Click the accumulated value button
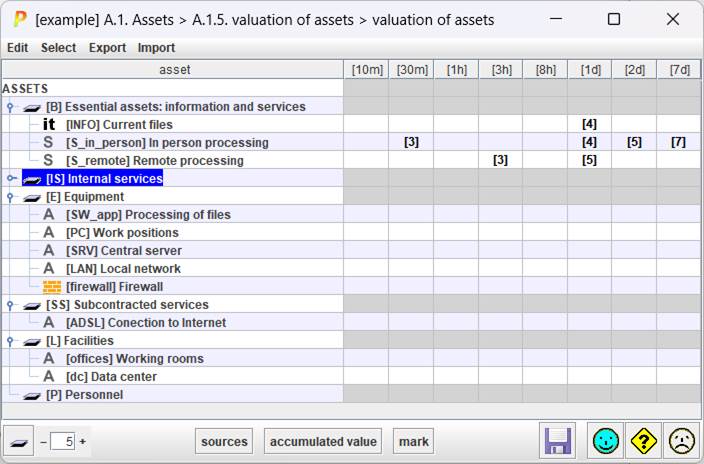Viewport: 704px width, 464px height. (323, 441)
